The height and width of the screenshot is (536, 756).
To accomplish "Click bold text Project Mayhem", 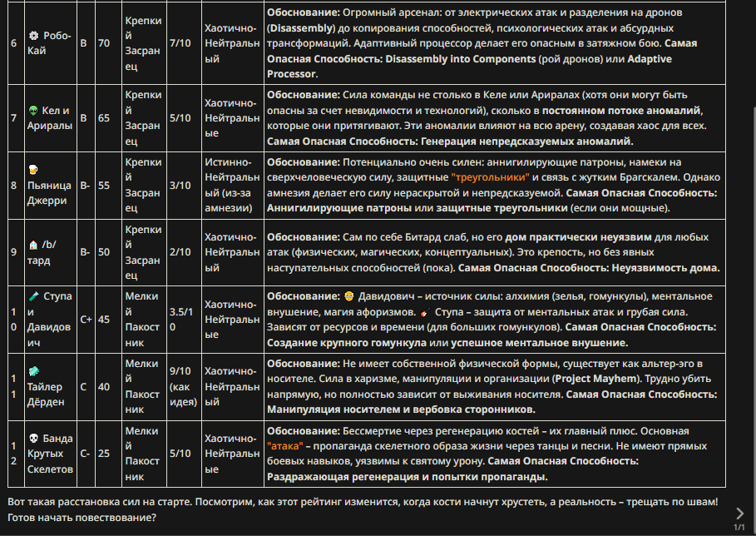I will coord(596,379).
